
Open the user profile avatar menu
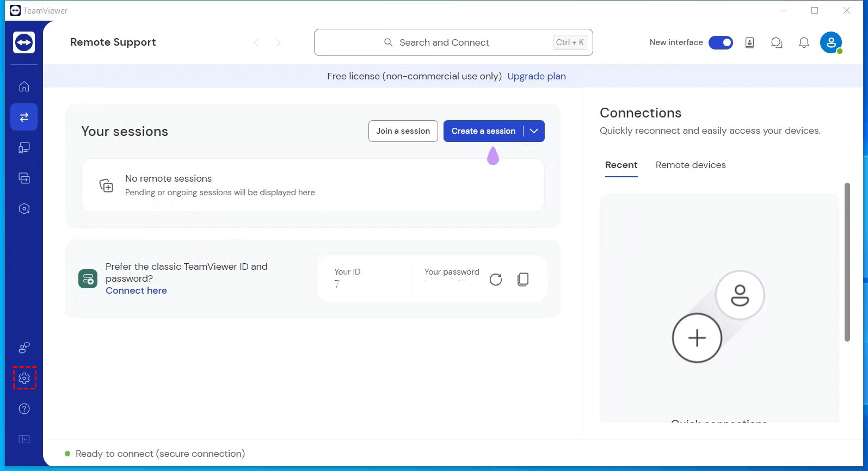[830, 43]
